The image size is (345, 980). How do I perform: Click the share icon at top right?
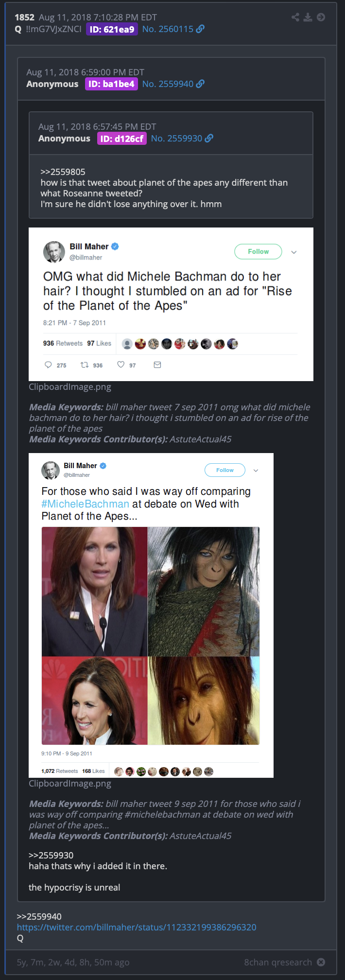click(295, 17)
